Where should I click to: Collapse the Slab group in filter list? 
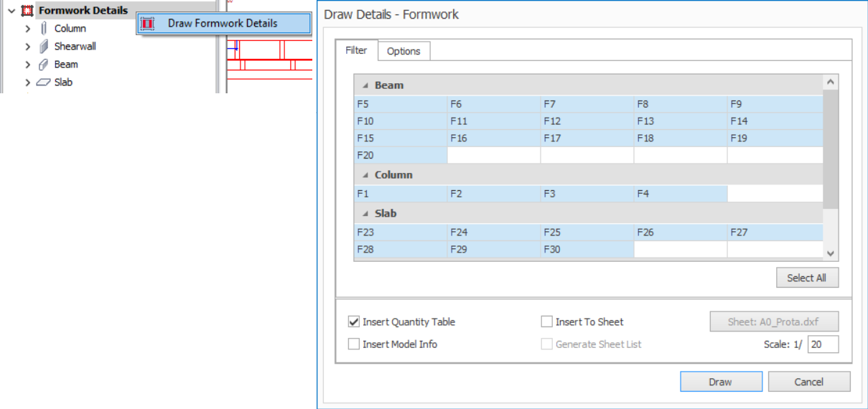365,214
